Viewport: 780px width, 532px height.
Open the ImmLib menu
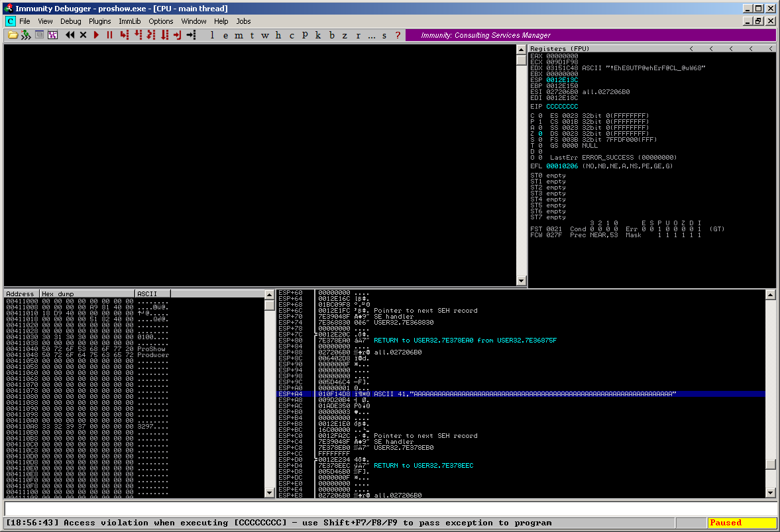click(x=130, y=21)
